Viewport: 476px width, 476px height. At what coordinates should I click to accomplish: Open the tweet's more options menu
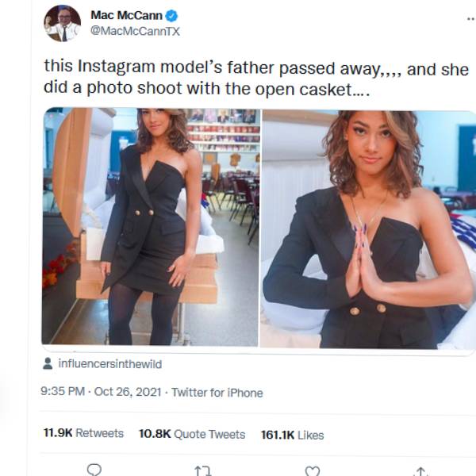click(x=470, y=19)
